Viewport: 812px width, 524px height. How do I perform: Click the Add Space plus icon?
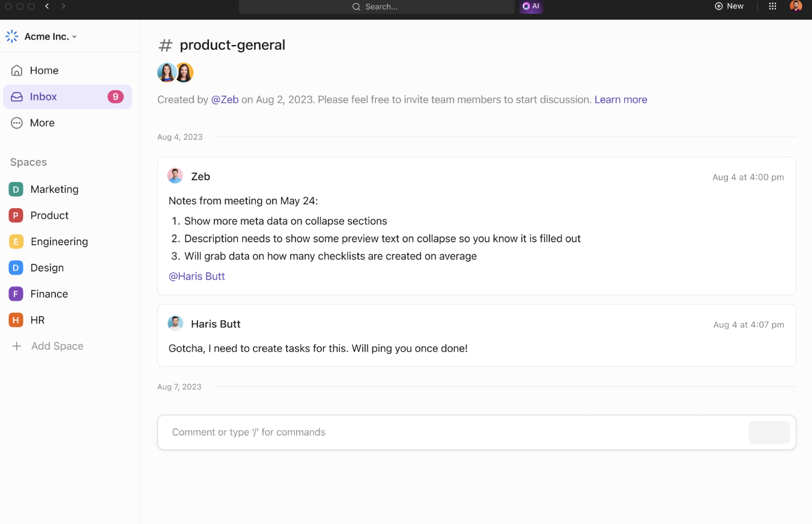17,346
